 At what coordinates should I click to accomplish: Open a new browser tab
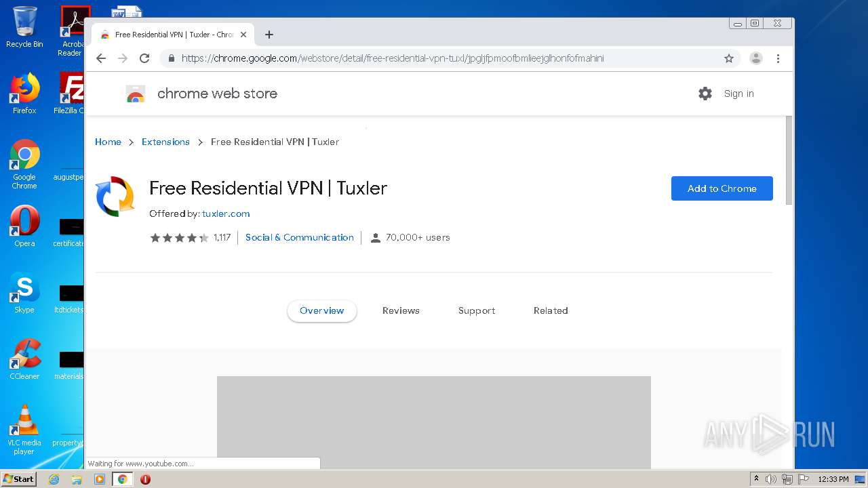[x=269, y=35]
